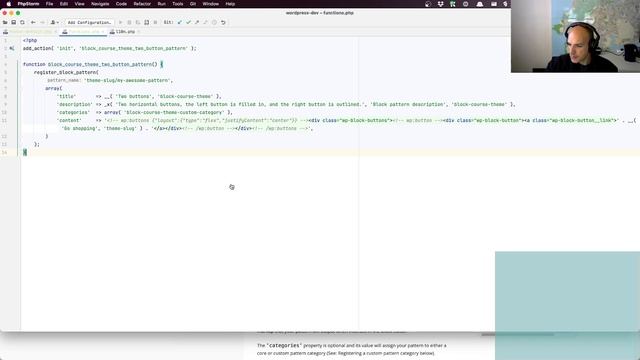Close the l10n.php editor tab

[x=139, y=31]
